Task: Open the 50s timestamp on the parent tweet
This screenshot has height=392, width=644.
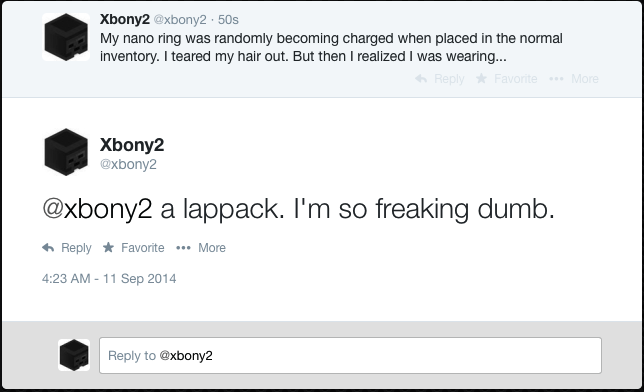Action: [228, 20]
